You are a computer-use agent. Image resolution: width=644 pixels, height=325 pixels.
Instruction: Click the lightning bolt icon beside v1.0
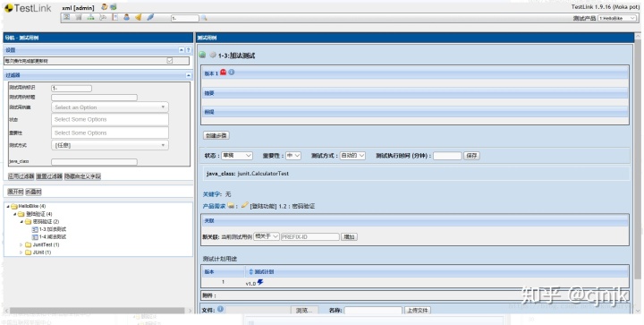tap(260, 282)
